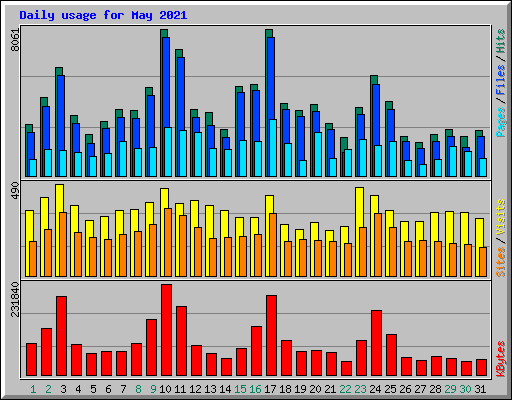Click day 19 on the x-axis
512x400 pixels.
click(300, 389)
